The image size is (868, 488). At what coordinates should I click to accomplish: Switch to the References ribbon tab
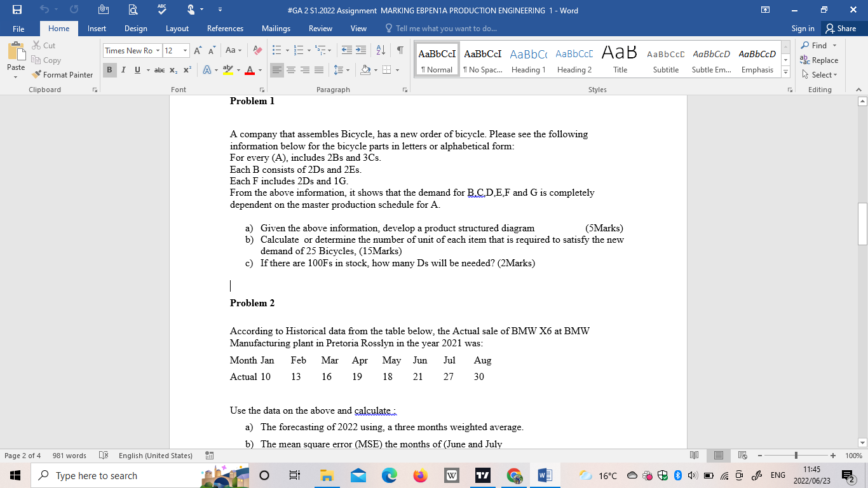pos(226,29)
